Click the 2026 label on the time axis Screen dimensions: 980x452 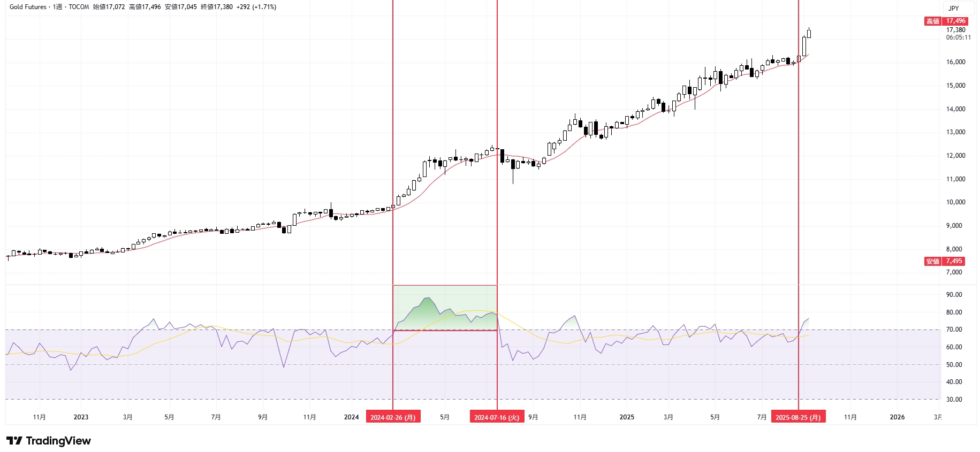(897, 417)
